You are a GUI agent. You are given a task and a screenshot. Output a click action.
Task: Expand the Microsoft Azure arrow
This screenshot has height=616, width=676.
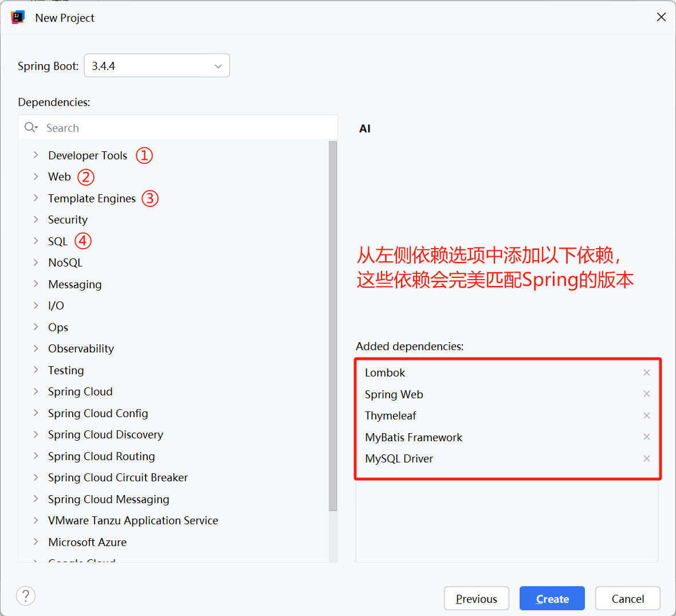[x=36, y=542]
